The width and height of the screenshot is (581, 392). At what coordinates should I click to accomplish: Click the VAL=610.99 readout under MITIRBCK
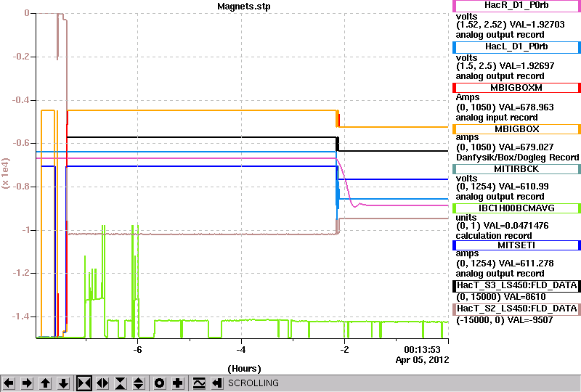(x=524, y=187)
